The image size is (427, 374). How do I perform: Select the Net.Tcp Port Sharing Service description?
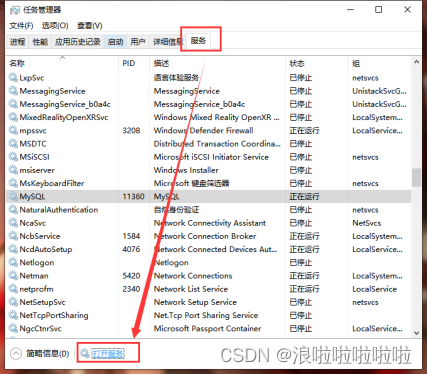206,315
